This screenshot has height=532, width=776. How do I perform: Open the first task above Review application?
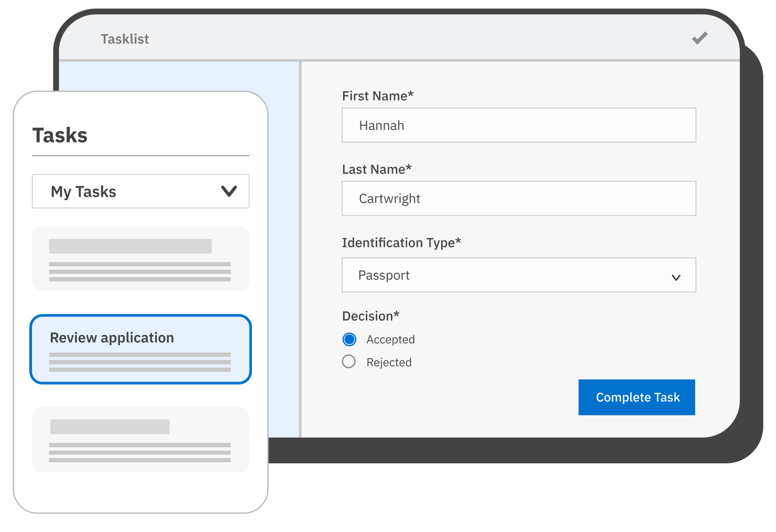pyautogui.click(x=140, y=258)
